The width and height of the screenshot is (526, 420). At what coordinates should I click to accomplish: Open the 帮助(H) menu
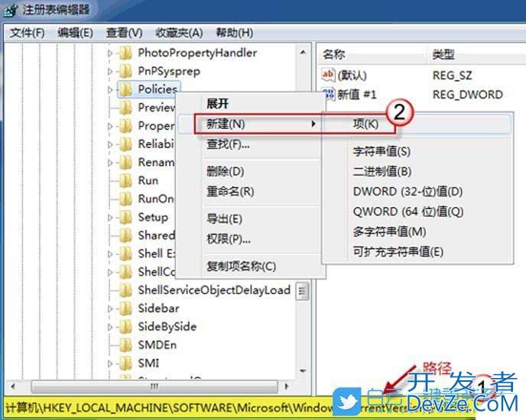click(x=235, y=33)
